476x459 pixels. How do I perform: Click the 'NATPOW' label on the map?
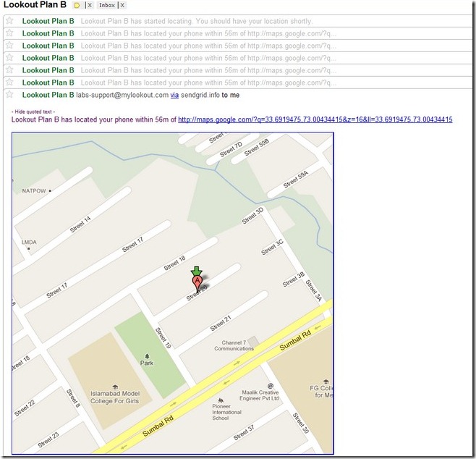[x=34, y=191]
